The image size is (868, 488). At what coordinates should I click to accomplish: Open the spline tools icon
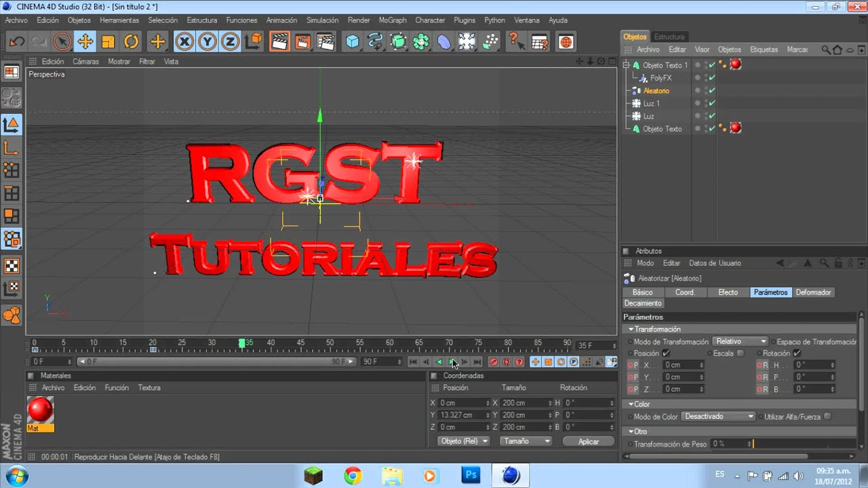tap(375, 42)
